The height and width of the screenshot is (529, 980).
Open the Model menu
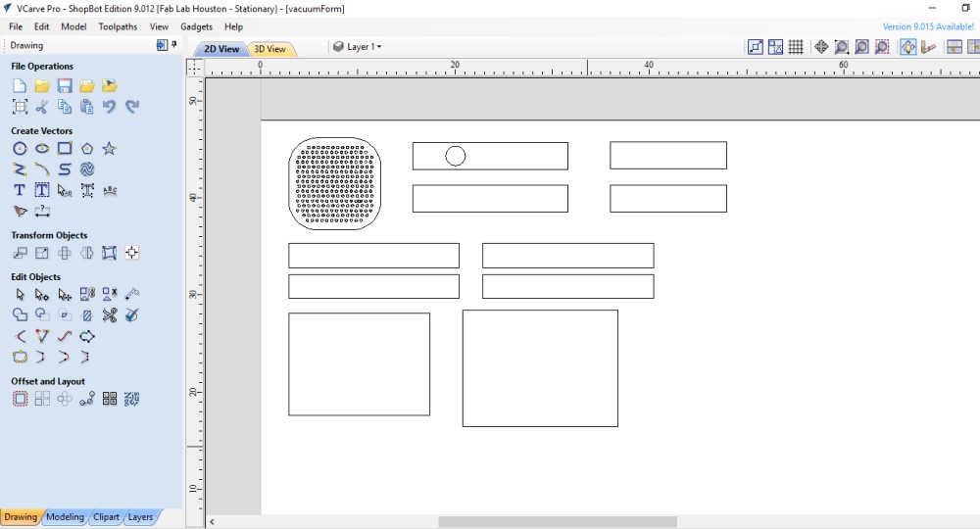point(73,26)
